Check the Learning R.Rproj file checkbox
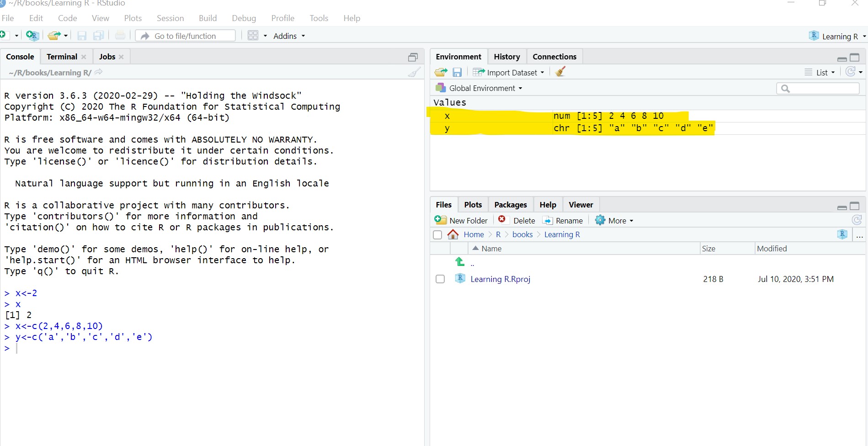 440,279
